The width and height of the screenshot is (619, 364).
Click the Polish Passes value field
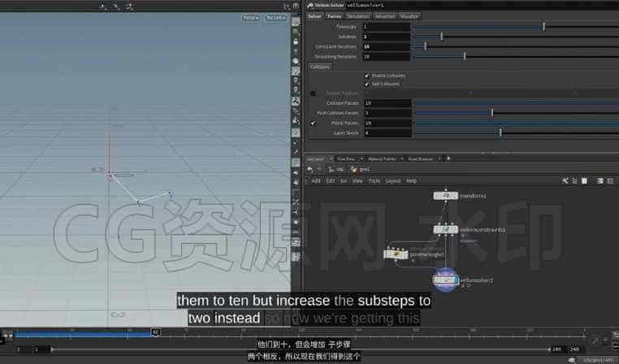tap(387, 123)
